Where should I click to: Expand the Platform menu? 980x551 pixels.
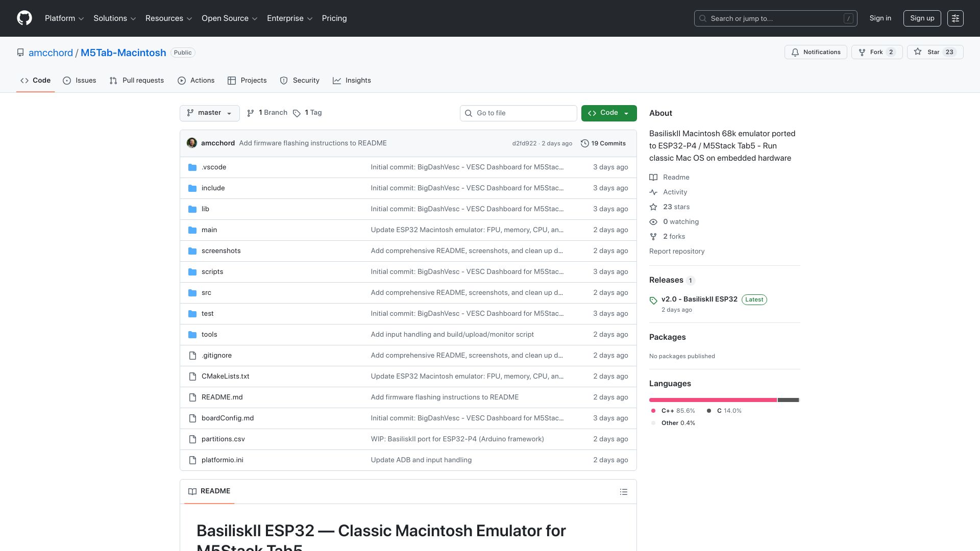64,18
